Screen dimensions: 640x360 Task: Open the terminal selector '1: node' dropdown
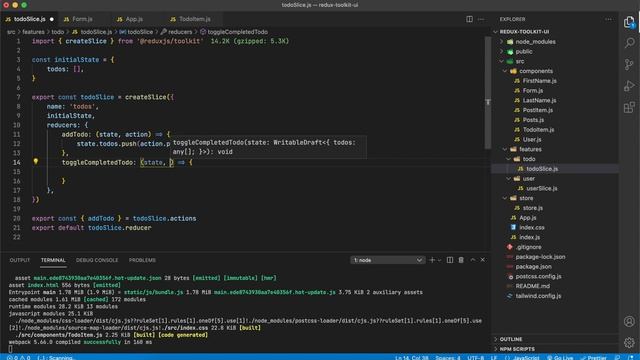click(387, 260)
